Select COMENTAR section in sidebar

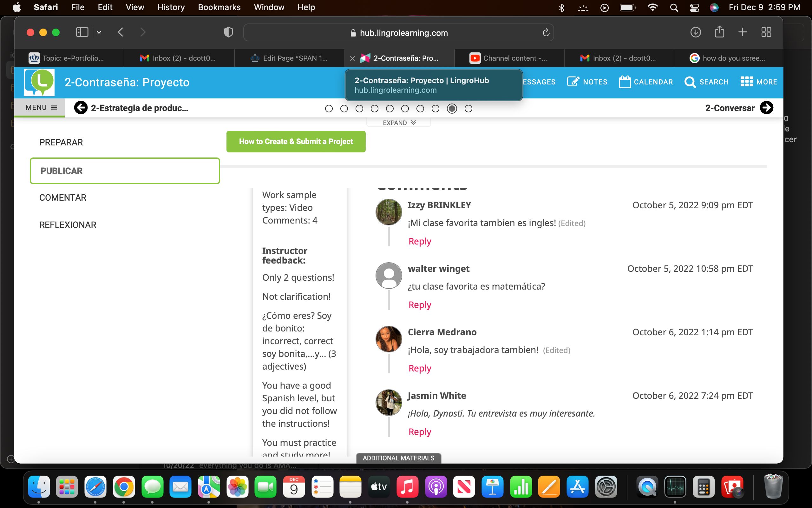click(x=63, y=197)
